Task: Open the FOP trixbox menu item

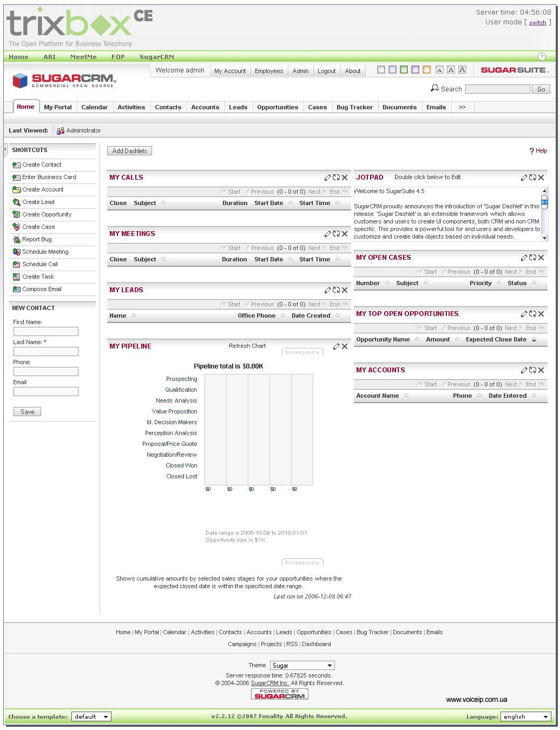Action: tap(118, 57)
